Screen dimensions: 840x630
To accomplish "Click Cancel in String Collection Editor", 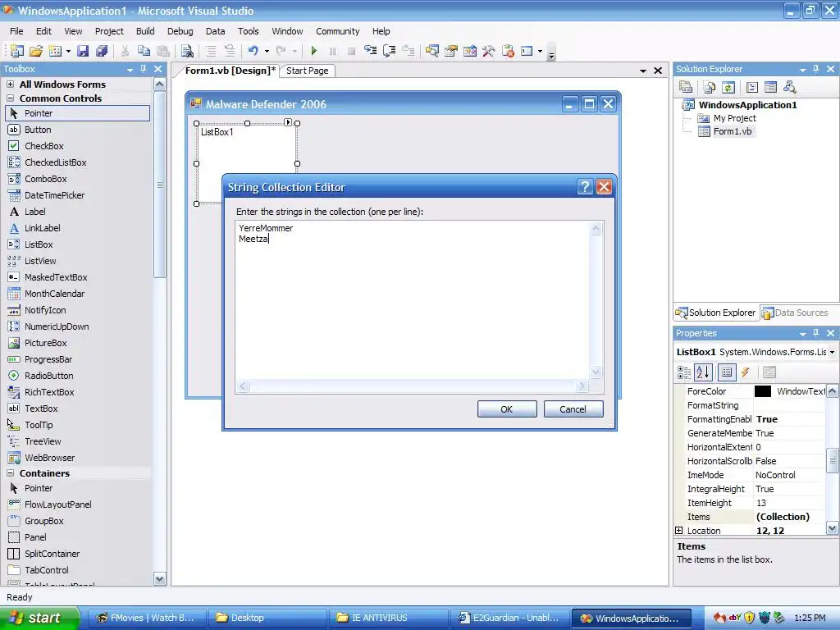I will click(573, 409).
